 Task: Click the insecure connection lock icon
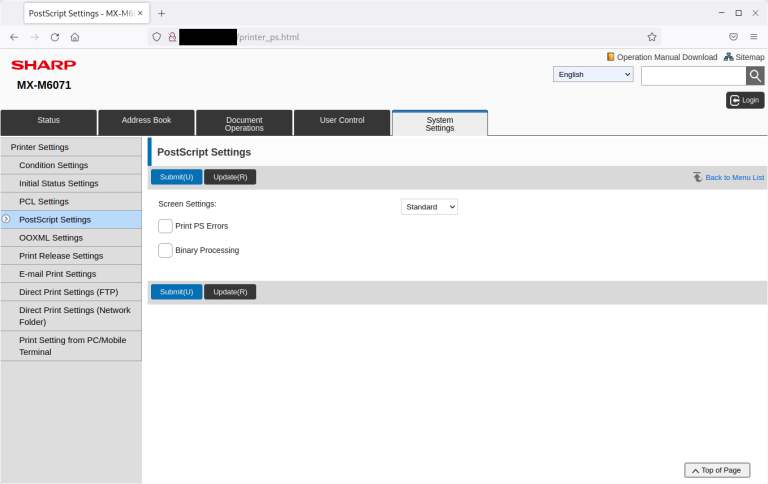pyautogui.click(x=172, y=37)
